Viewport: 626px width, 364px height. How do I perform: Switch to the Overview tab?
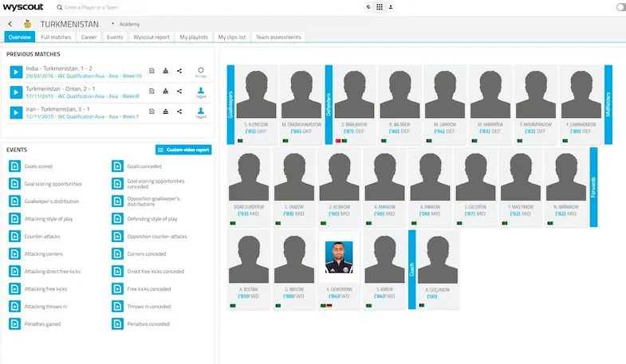click(x=20, y=37)
